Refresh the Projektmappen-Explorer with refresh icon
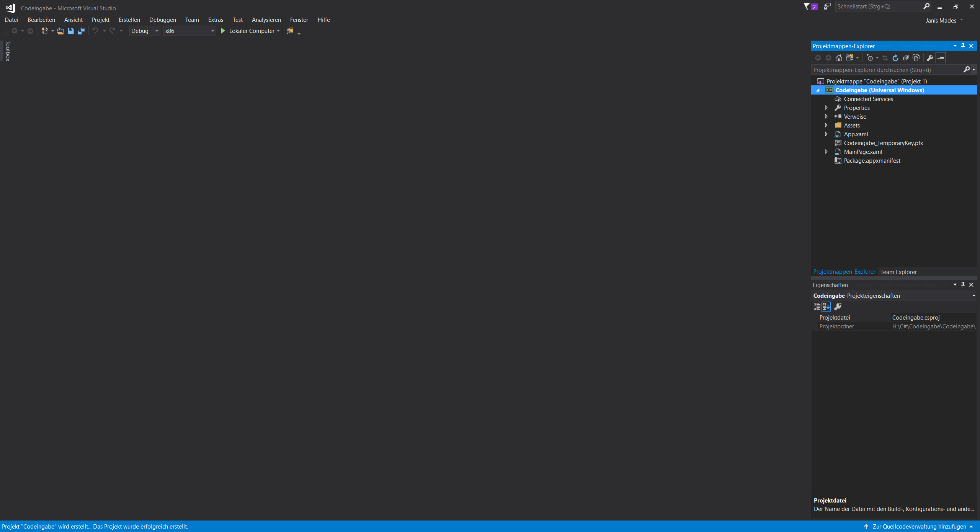Image resolution: width=980 pixels, height=532 pixels. 895,58
